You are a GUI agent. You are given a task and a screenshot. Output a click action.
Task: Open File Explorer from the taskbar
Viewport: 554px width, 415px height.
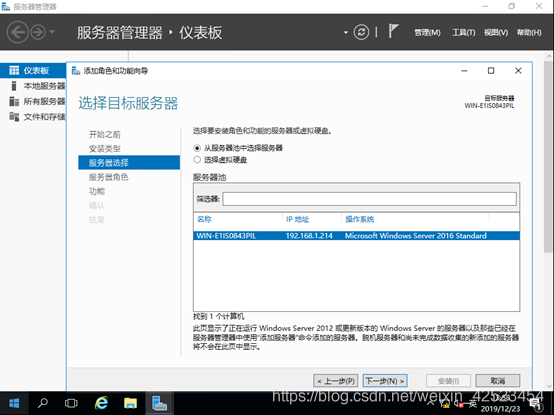pos(130,403)
